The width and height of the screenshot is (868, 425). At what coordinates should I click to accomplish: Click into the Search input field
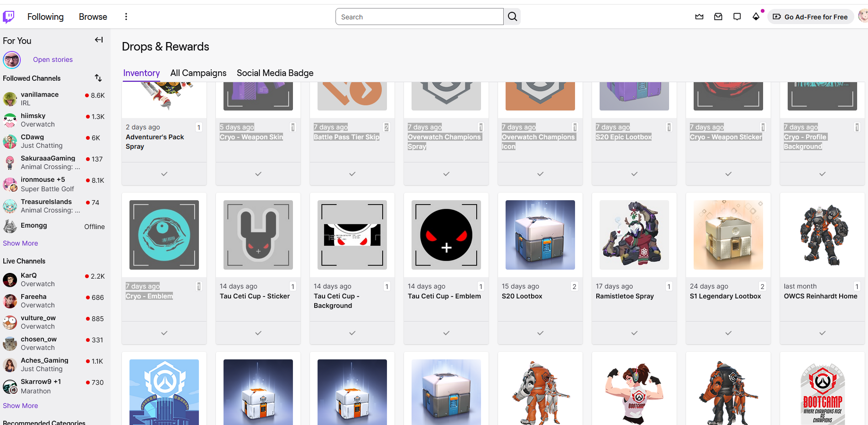pos(419,17)
